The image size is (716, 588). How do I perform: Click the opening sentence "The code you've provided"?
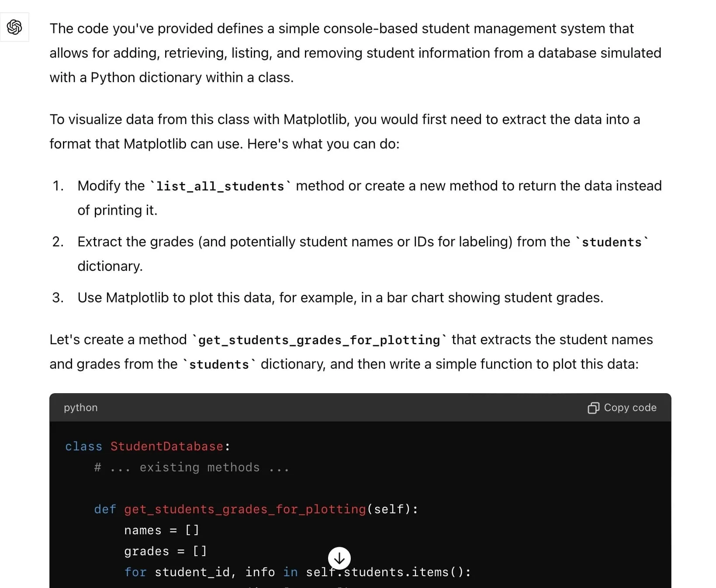[x=341, y=28]
